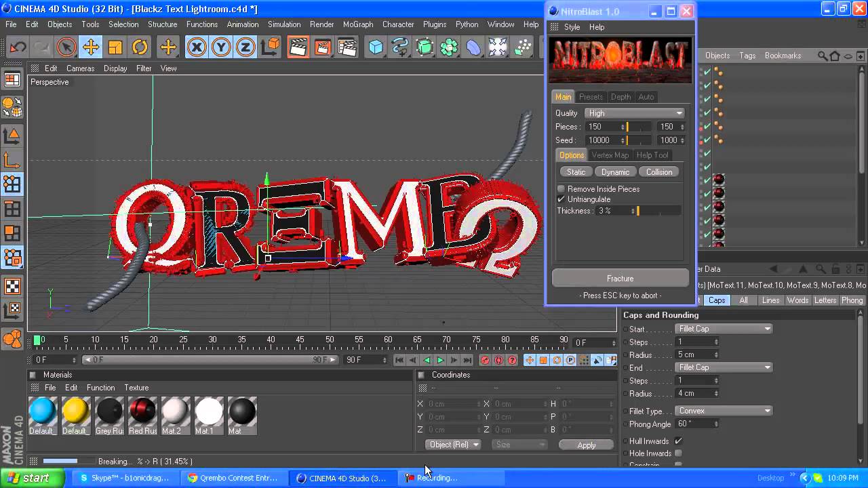The width and height of the screenshot is (868, 488).
Task: Open the File menu
Action: point(11,24)
